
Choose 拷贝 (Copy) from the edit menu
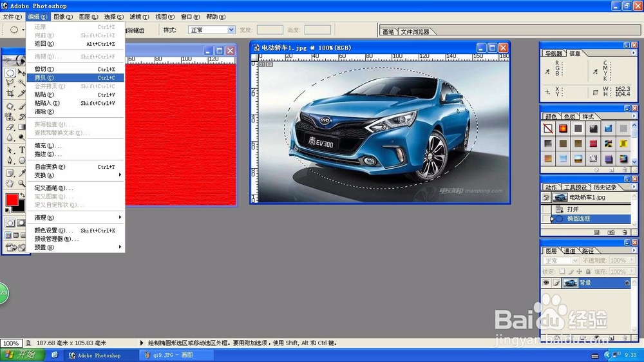pyautogui.click(x=75, y=78)
